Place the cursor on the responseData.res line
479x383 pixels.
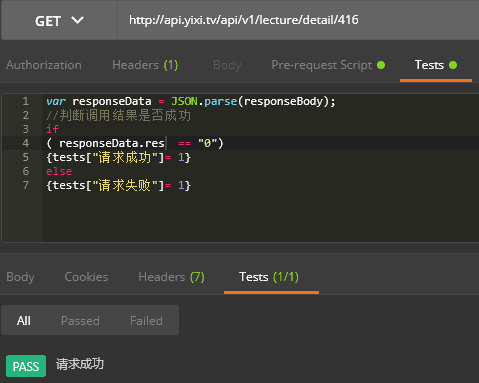pos(135,143)
